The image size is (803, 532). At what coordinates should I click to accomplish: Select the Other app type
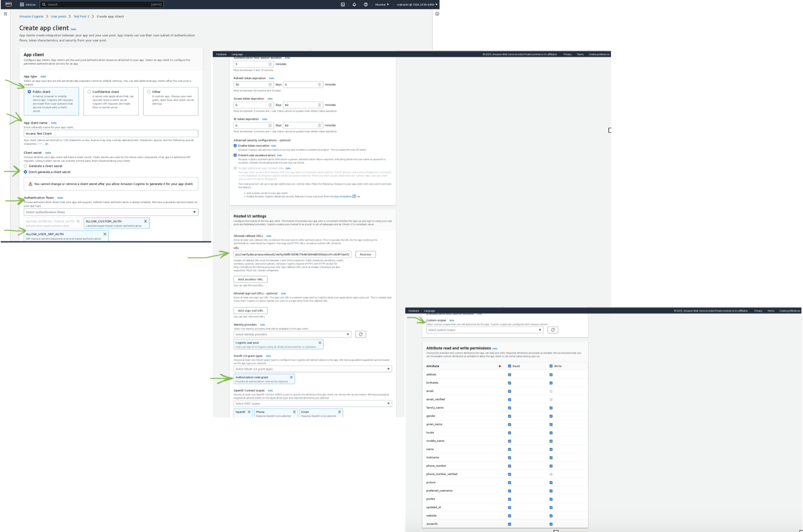tap(171, 101)
